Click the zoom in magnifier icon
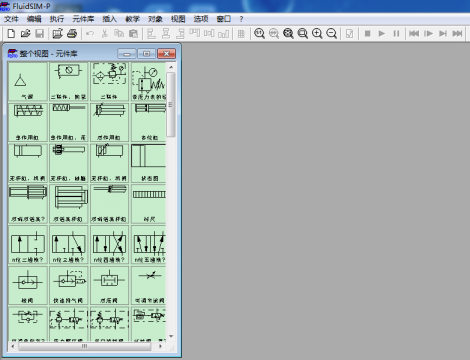The image size is (470, 360). pos(317,33)
